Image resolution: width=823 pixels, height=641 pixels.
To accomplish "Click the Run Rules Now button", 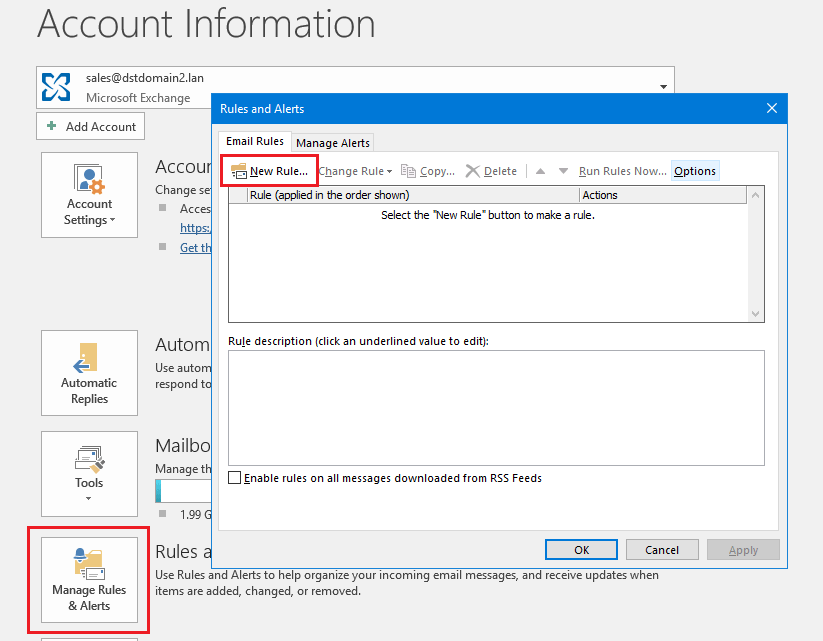I will tap(621, 170).
